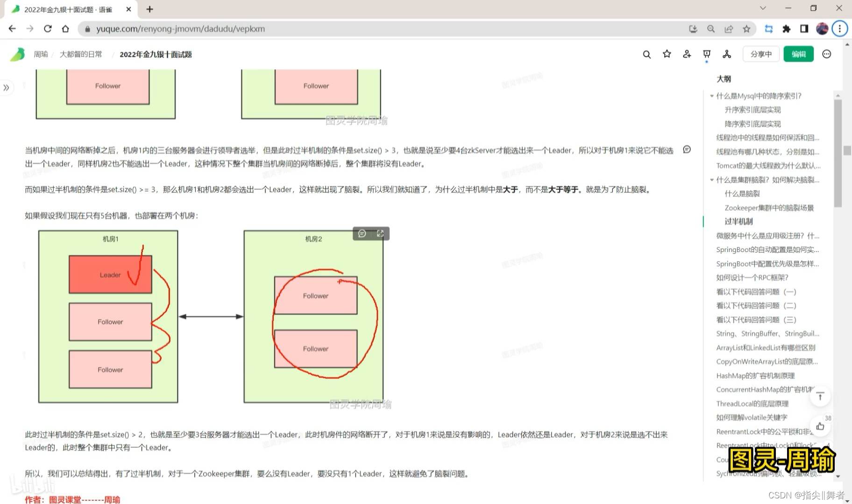Collapse 什么是集群脑裂 outline section
This screenshot has width=852, height=504.
click(712, 180)
